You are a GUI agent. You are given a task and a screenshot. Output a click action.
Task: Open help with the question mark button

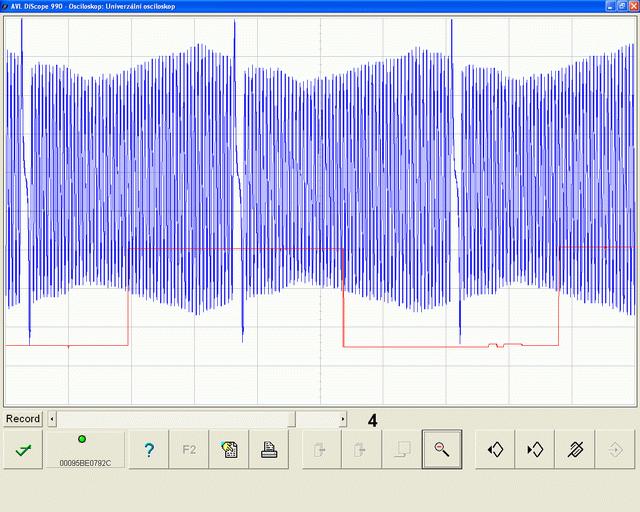tap(149, 450)
